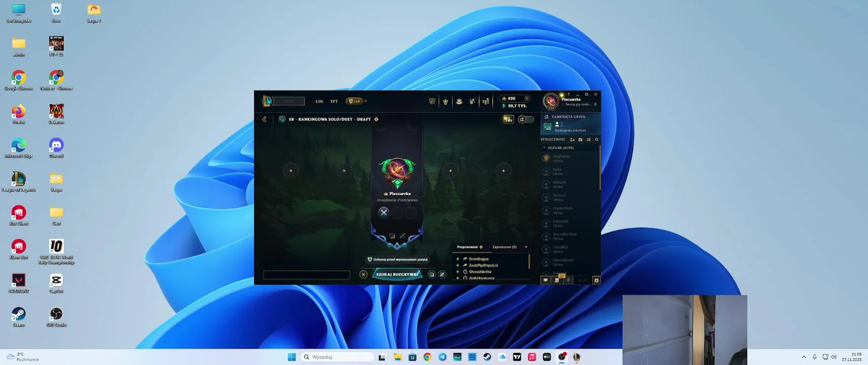Switch to the Proponowani tab
This screenshot has height=365, width=868.
(x=470, y=247)
